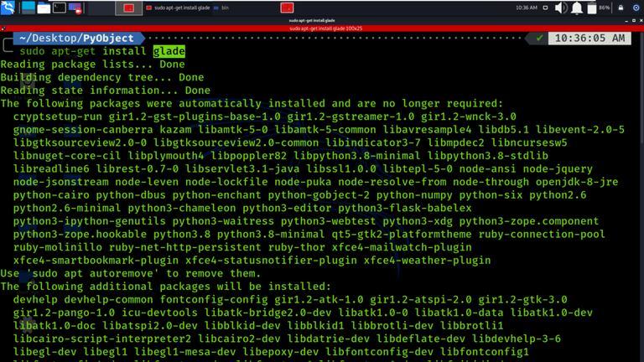Open the Kali dragon applications menu
644x362 pixels.
tap(8, 8)
